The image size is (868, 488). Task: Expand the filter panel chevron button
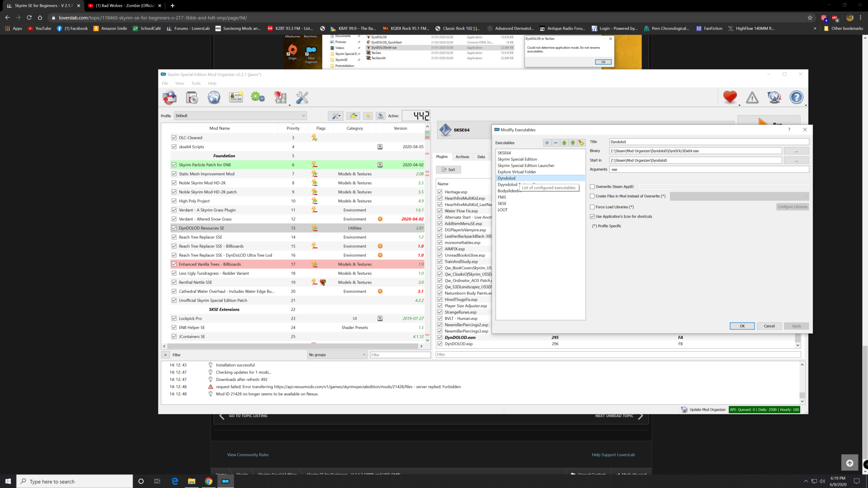(165, 355)
